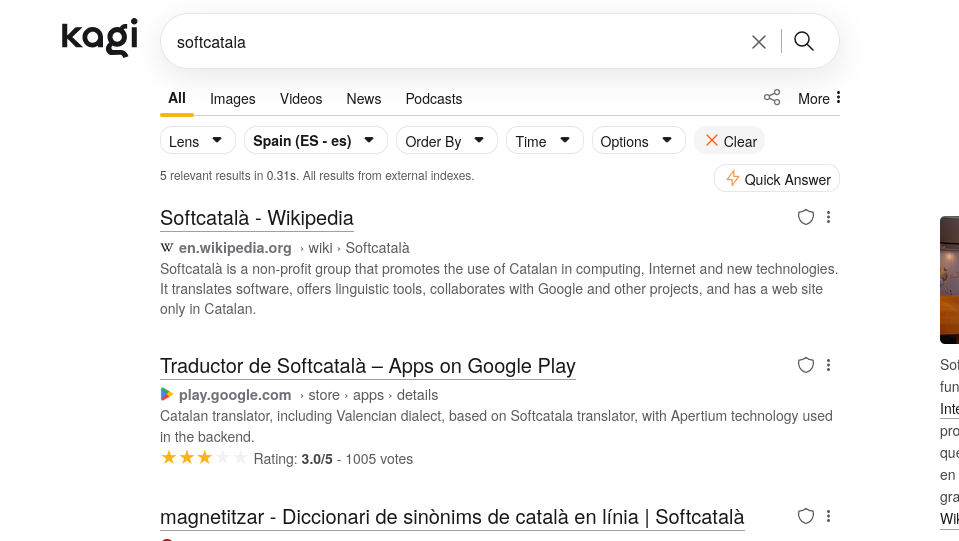Switch to the News tab
The width and height of the screenshot is (959, 541).
[x=363, y=99]
